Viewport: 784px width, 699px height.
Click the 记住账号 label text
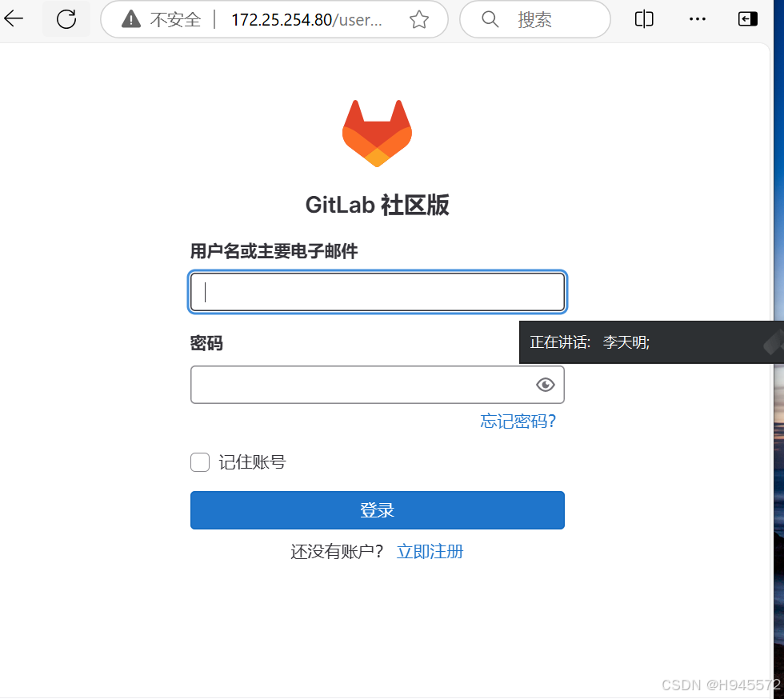(252, 462)
